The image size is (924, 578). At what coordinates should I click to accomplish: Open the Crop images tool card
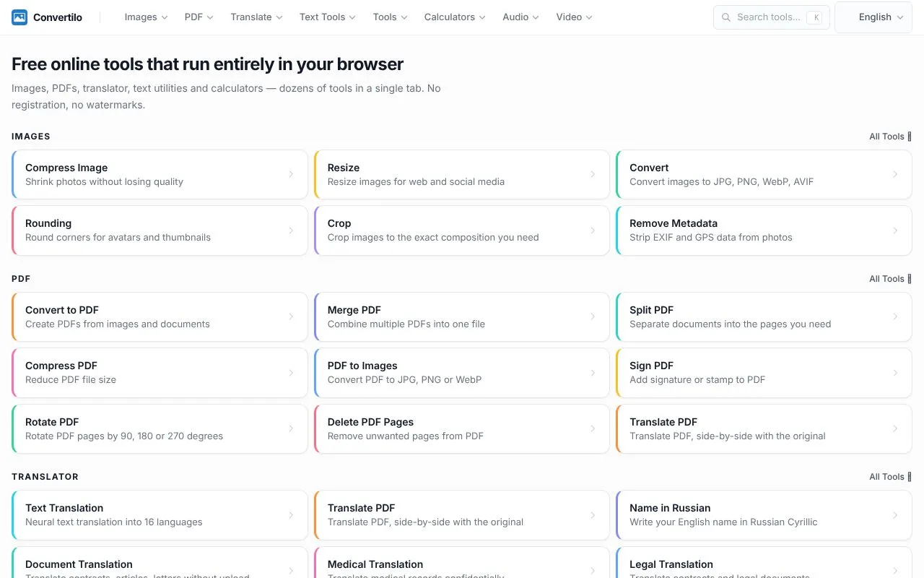[462, 230]
